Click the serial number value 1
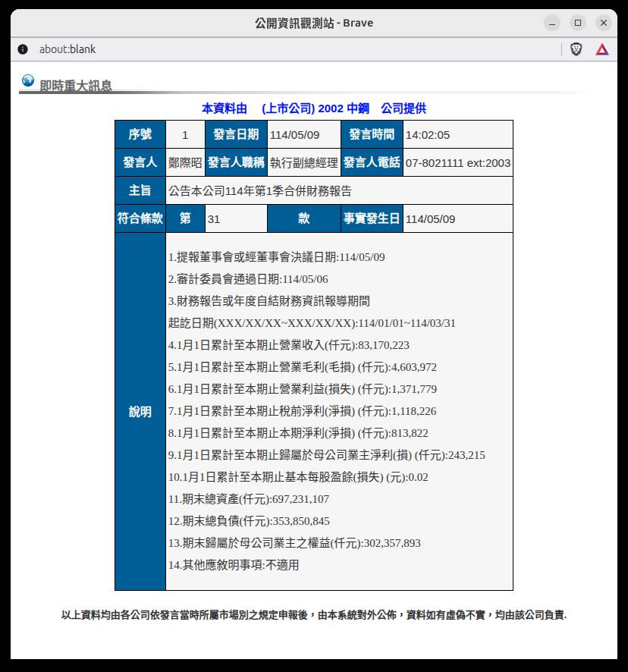 (x=185, y=135)
